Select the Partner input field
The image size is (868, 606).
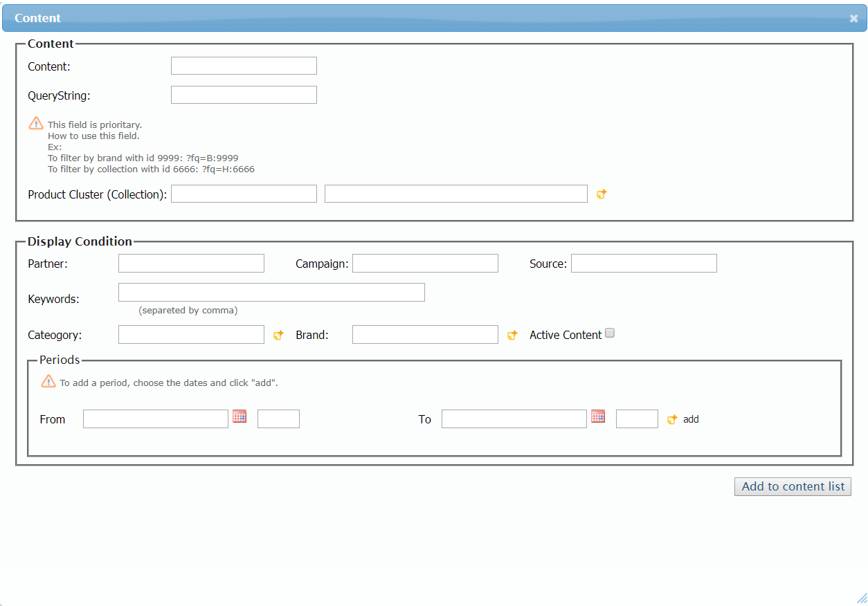pos(191,263)
